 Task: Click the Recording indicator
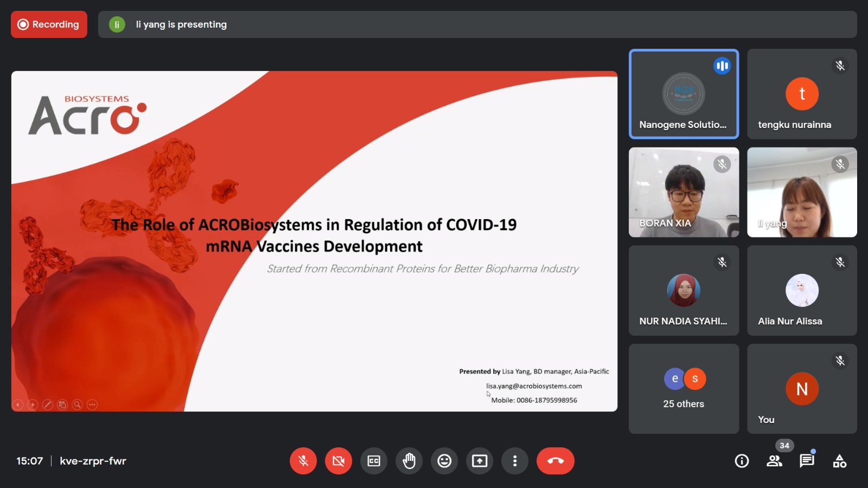49,24
